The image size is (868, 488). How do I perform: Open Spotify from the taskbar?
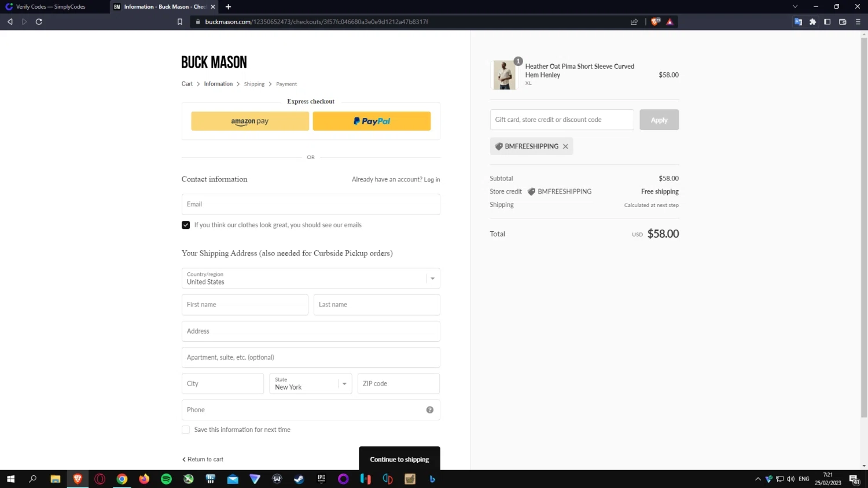pyautogui.click(x=167, y=479)
